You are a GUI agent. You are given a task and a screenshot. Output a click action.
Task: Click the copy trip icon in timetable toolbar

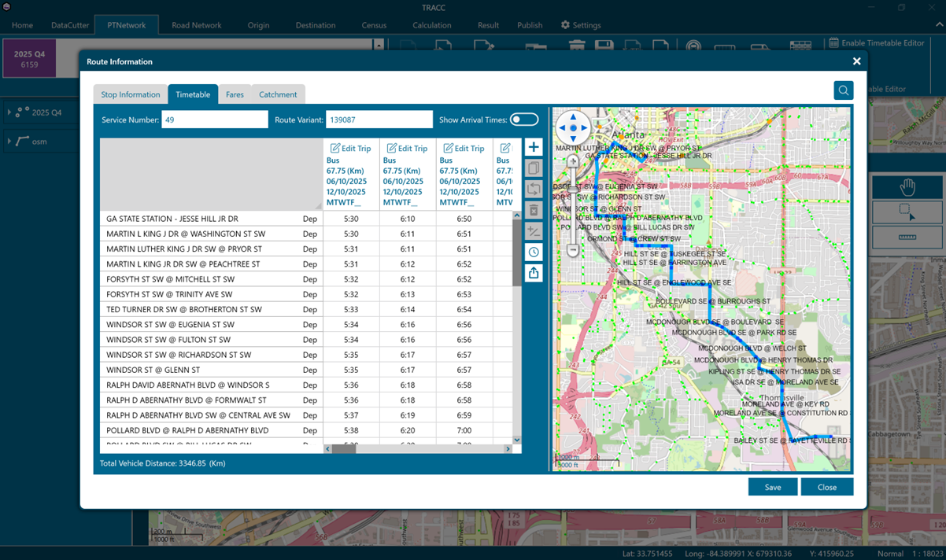click(x=534, y=168)
